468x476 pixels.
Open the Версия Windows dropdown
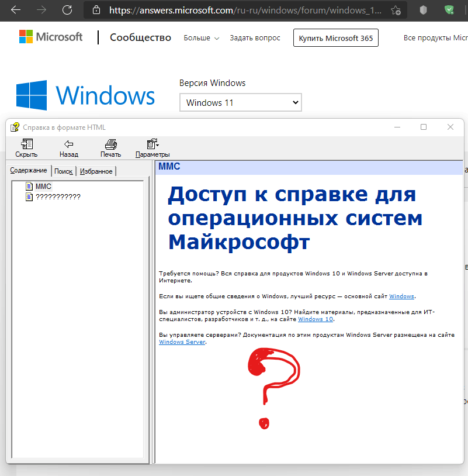pyautogui.click(x=241, y=102)
